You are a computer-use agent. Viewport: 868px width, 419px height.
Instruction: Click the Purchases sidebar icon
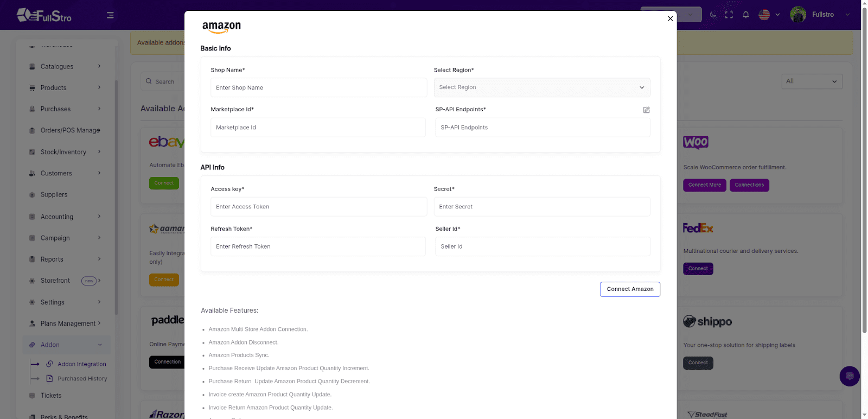[x=32, y=109]
